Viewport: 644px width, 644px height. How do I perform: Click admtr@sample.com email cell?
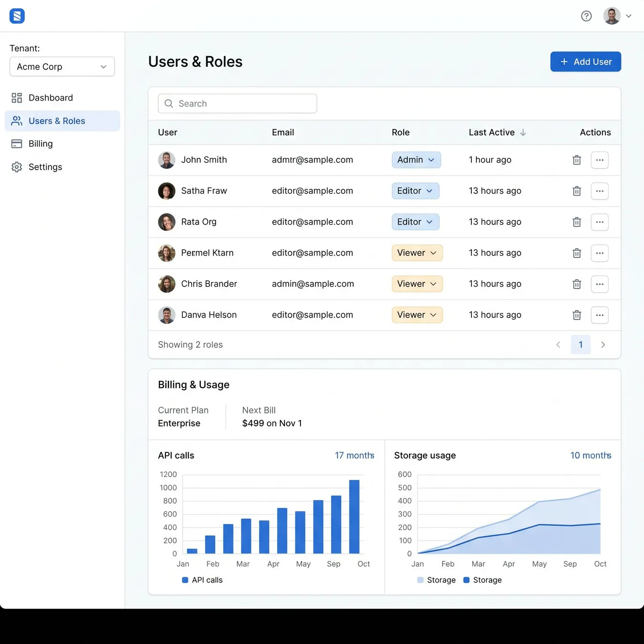[312, 160]
